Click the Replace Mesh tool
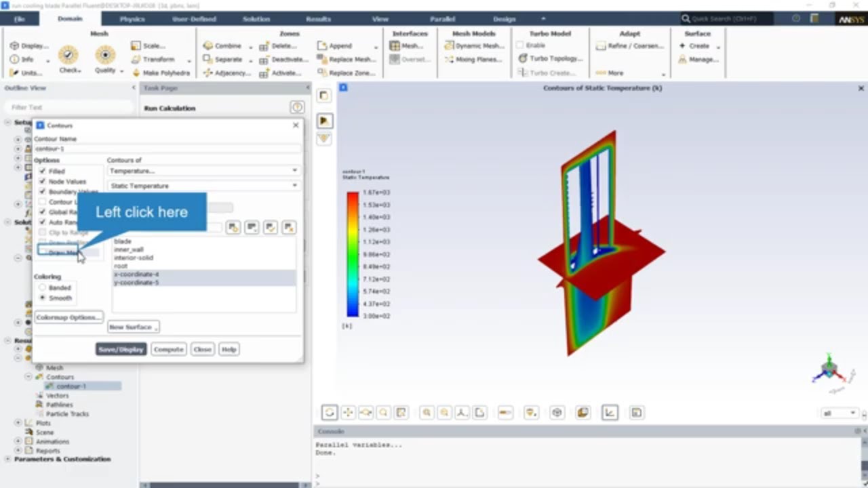Viewport: 868px width, 488px height. point(346,60)
